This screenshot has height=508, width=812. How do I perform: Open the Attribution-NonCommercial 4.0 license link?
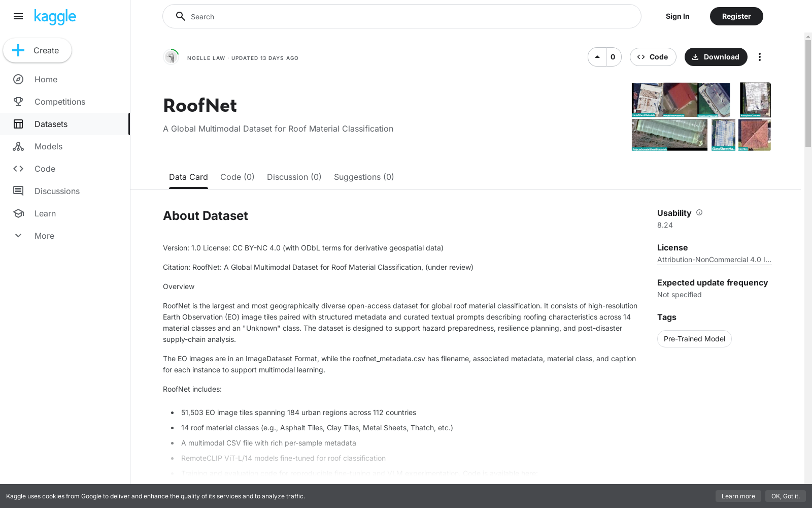[x=714, y=260]
